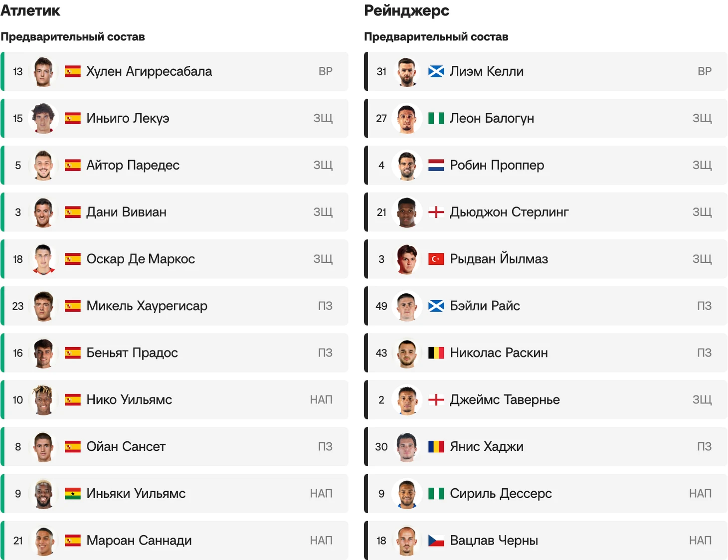Image resolution: width=728 pixels, height=560 pixels.
Task: Click the Nigeria flag beside Леон Балогун
Action: tap(436, 119)
